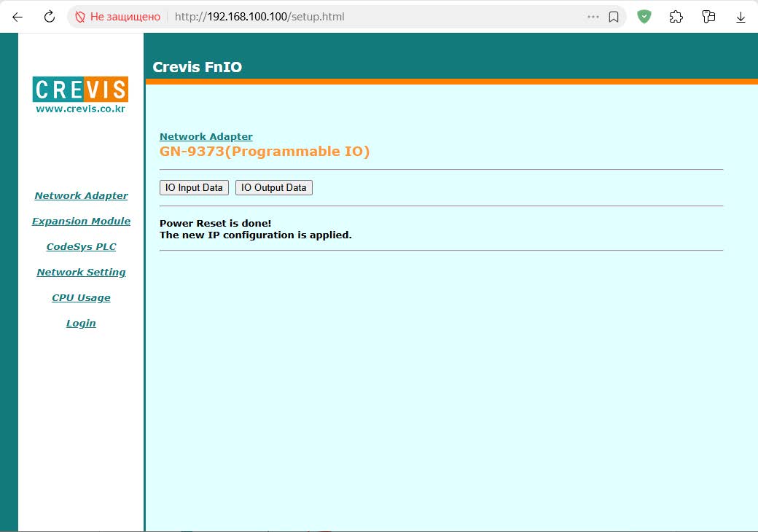This screenshot has width=758, height=532.
Task: Focus the address bar URL field
Action: pos(377,17)
